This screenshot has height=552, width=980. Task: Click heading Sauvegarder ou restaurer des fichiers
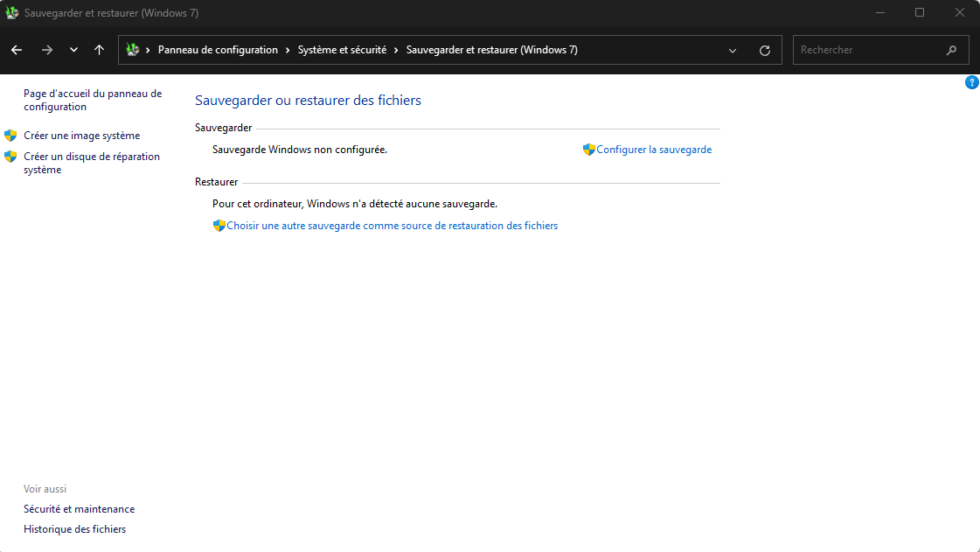click(308, 100)
